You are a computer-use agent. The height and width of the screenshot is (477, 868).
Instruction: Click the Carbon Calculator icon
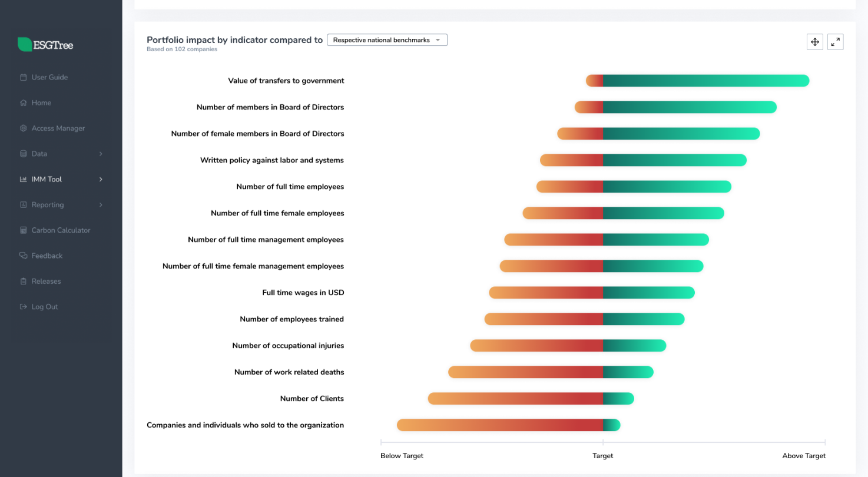click(24, 230)
